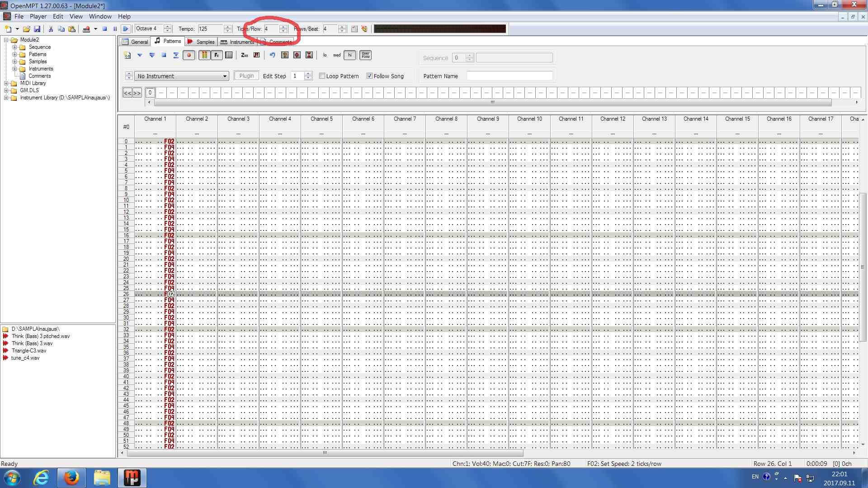
Task: Toggle the Fx effect column visibility
Action: tap(217, 55)
